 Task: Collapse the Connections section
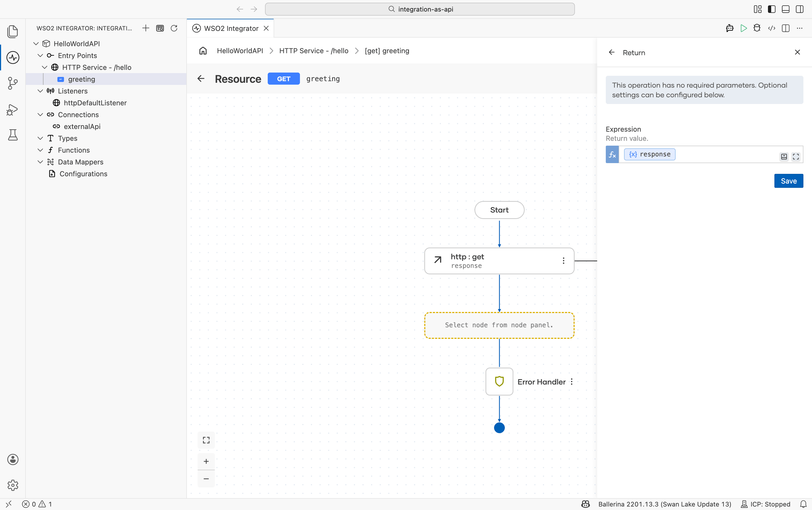(x=41, y=114)
